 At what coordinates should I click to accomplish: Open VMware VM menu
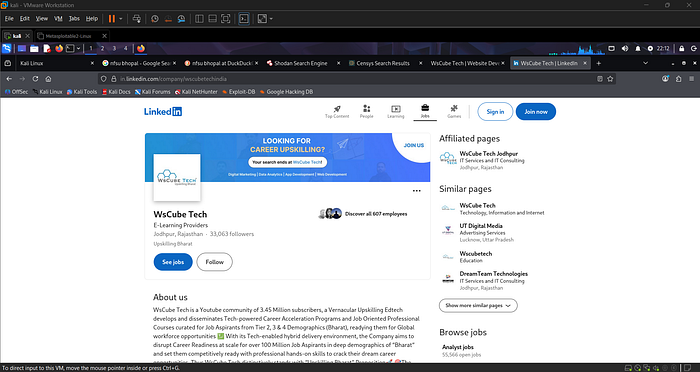tap(58, 19)
